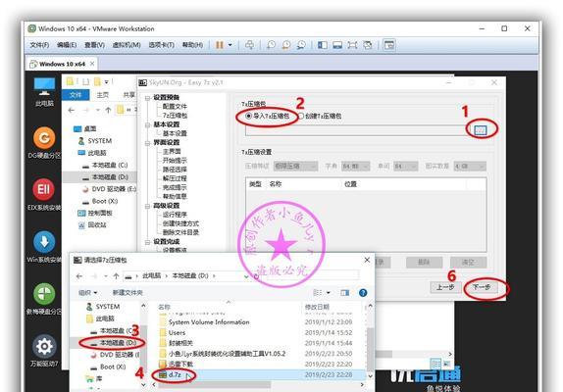The width and height of the screenshot is (563, 392).
Task: Open the snapshot manager toolbar icon
Action: [301, 45]
